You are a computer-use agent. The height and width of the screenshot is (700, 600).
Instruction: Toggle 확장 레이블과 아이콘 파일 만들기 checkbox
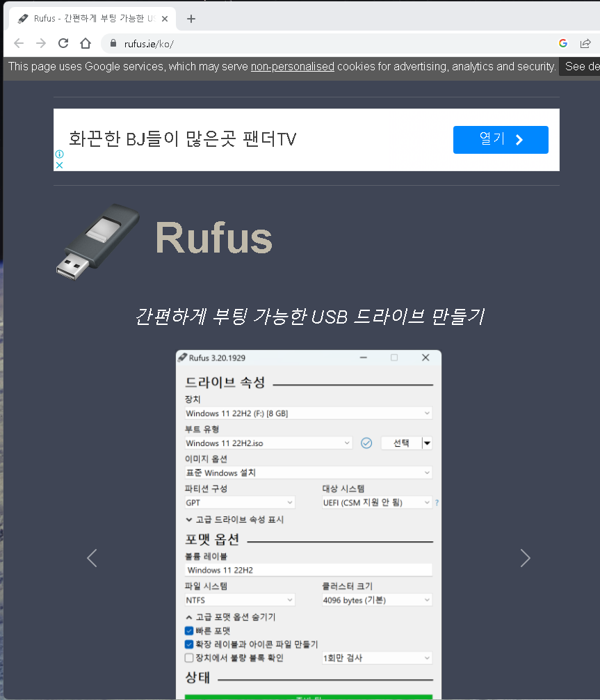pyautogui.click(x=189, y=644)
